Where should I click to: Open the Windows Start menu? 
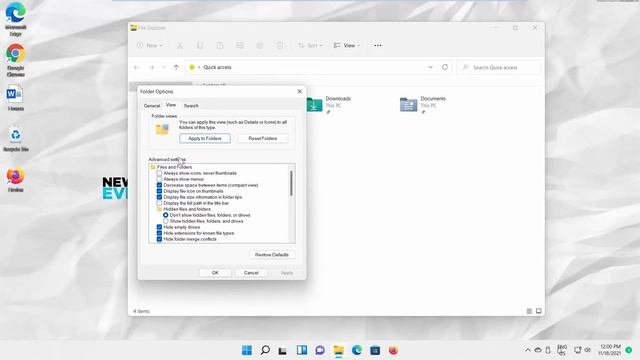click(247, 350)
